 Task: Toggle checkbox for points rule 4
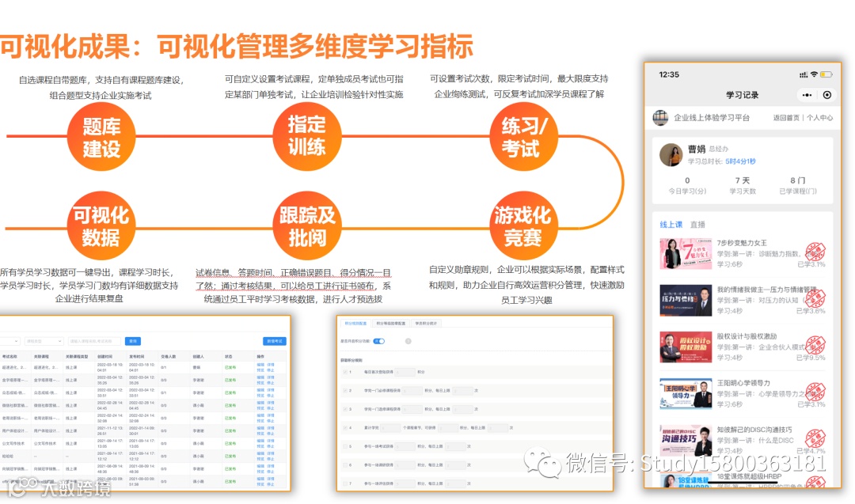344,428
